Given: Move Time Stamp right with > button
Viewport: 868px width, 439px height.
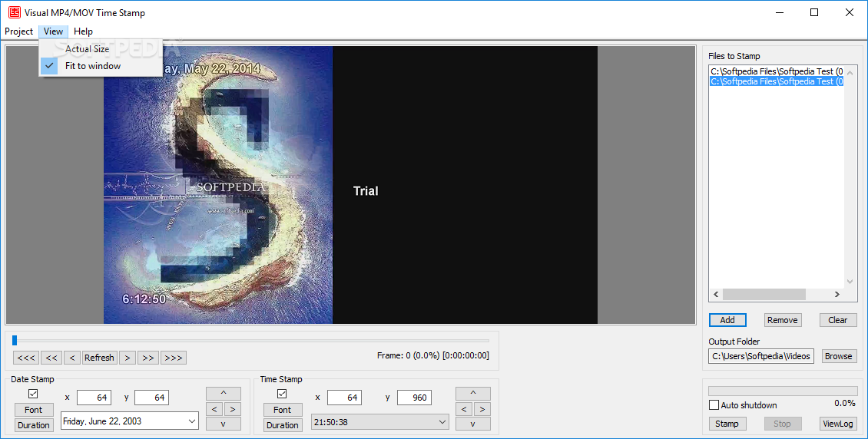Looking at the screenshot, I should [x=482, y=409].
